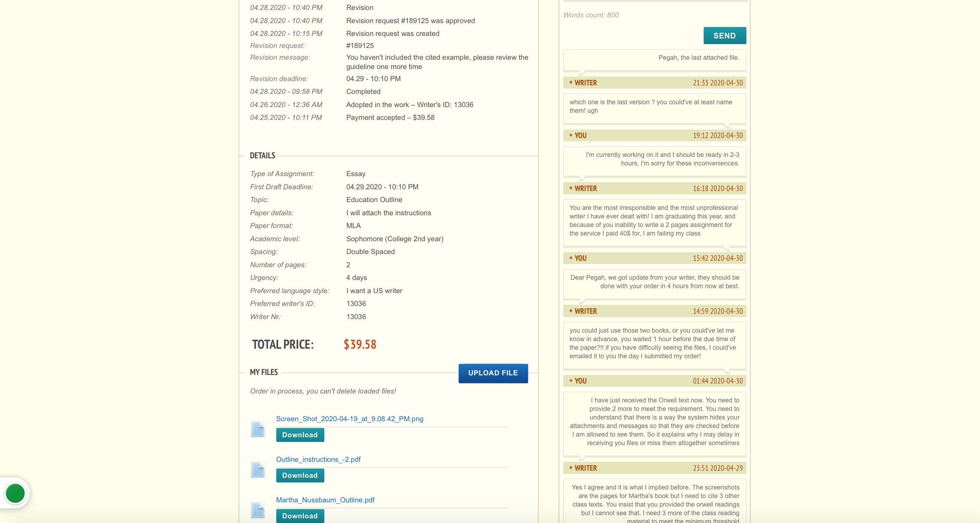The image size is (980, 523).
Task: Click the urgency value '4 days'
Action: 356,278
